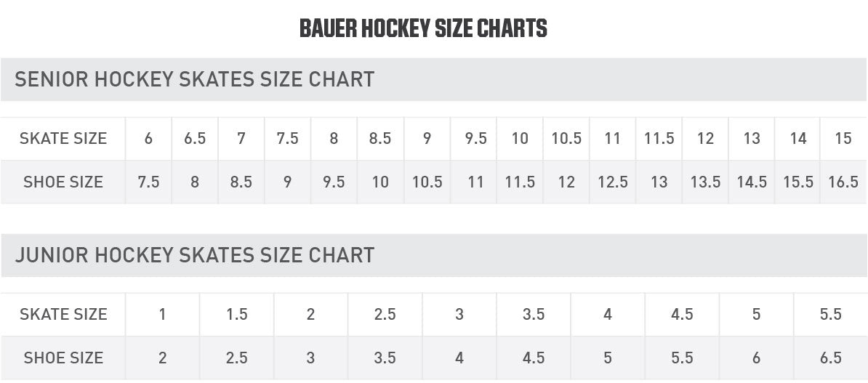This screenshot has height=383, width=868.
Task: Click the Junior Hockey Skates Size Chart header
Action: pyautogui.click(x=194, y=255)
